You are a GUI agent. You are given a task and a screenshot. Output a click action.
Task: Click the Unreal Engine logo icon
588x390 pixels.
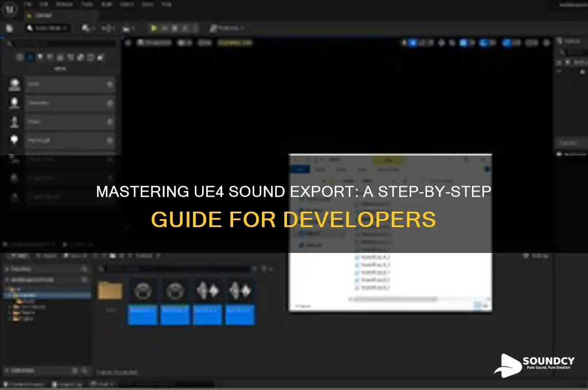[x=10, y=9]
